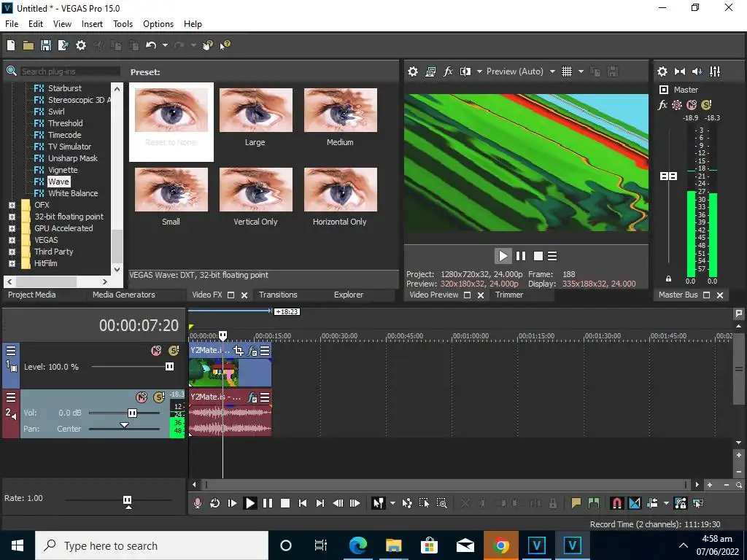Create a new project with toolbar icon
This screenshot has width=747, height=560.
pyautogui.click(x=10, y=45)
